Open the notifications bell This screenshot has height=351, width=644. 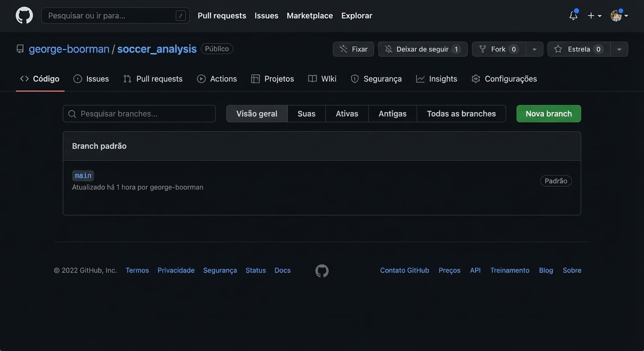574,16
